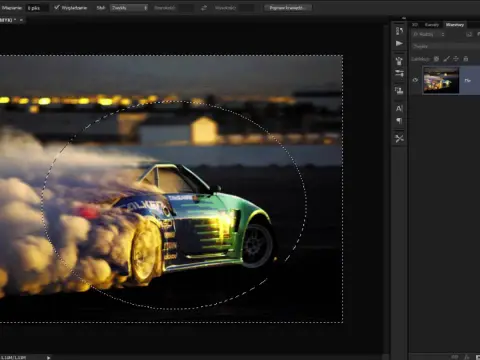Hide the layer with eye icon
The width and height of the screenshot is (480, 360).
(x=415, y=80)
